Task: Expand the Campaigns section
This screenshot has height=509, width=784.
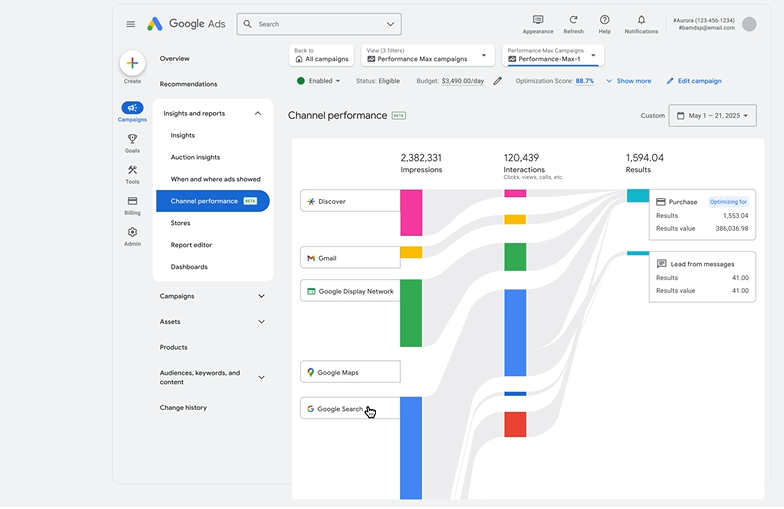Action: tap(261, 296)
